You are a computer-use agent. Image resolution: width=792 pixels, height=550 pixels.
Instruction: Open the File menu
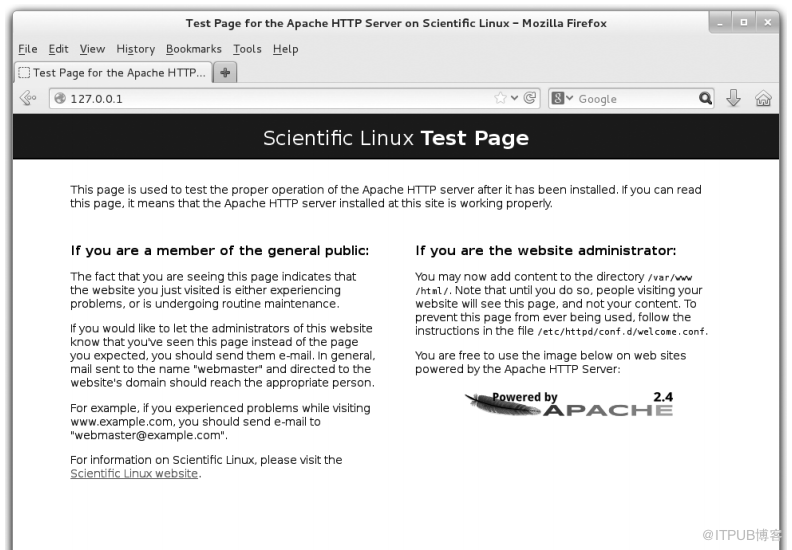(x=28, y=49)
